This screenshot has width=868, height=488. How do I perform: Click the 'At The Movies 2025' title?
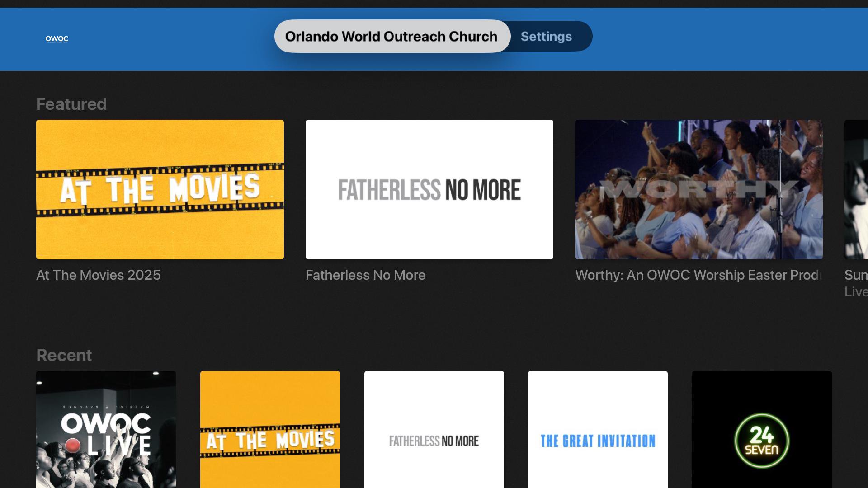pos(99,275)
